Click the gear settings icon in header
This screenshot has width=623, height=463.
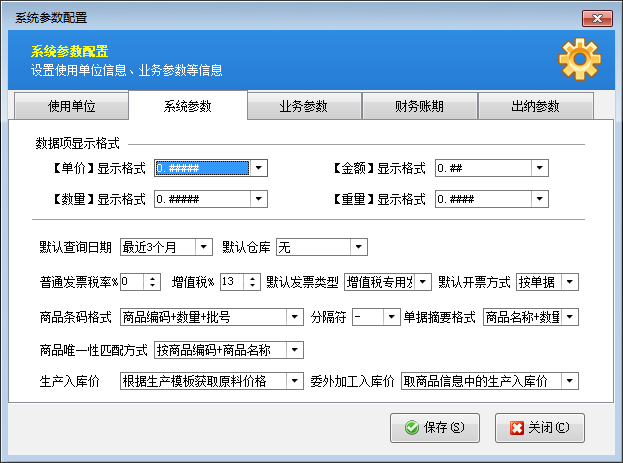click(x=579, y=59)
